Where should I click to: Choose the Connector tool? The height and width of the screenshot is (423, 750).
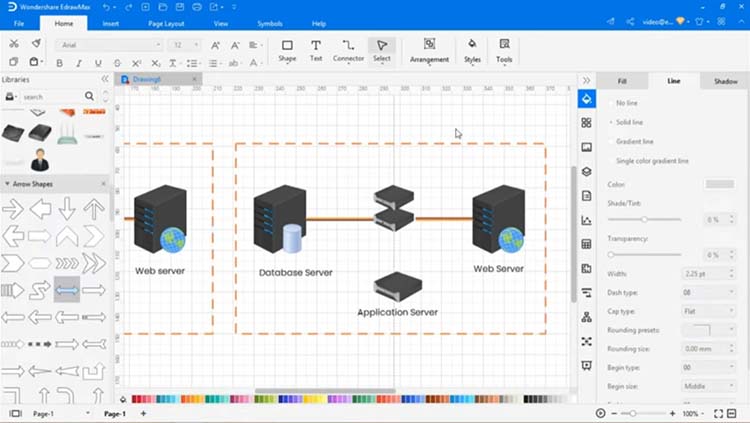(348, 51)
